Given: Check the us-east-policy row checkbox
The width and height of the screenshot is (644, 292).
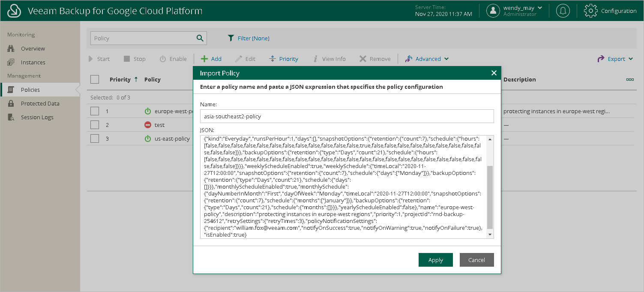Looking at the screenshot, I should coord(95,138).
